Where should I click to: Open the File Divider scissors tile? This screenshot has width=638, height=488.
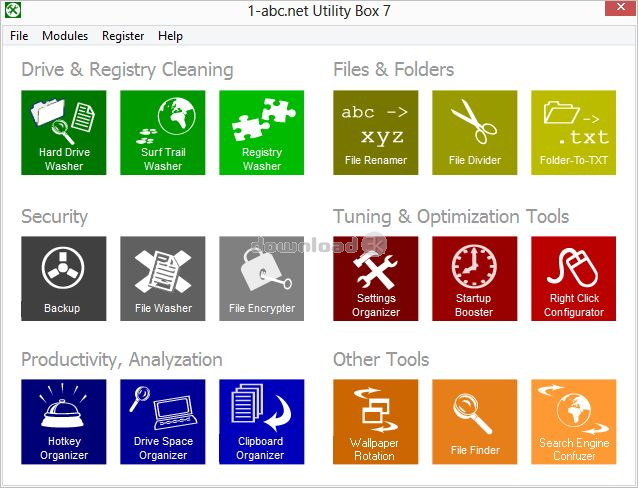pos(474,133)
